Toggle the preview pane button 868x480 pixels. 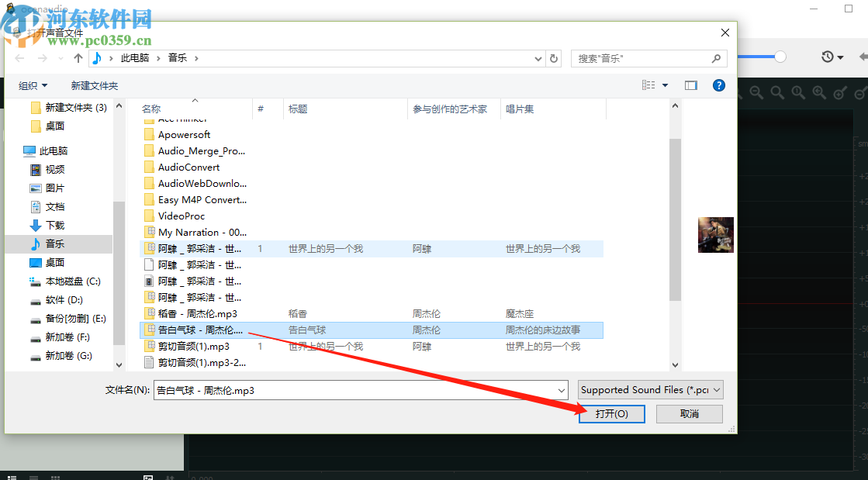(x=691, y=85)
